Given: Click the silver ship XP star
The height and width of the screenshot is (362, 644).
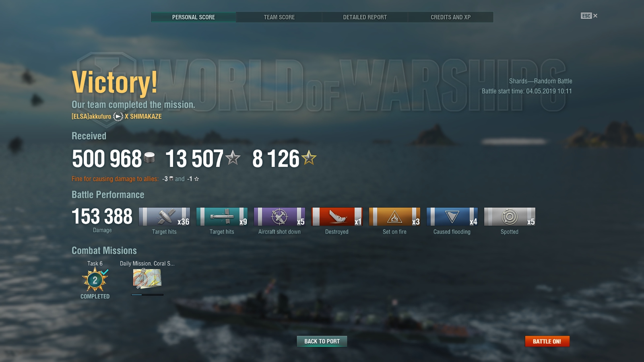Looking at the screenshot, I should click(233, 158).
